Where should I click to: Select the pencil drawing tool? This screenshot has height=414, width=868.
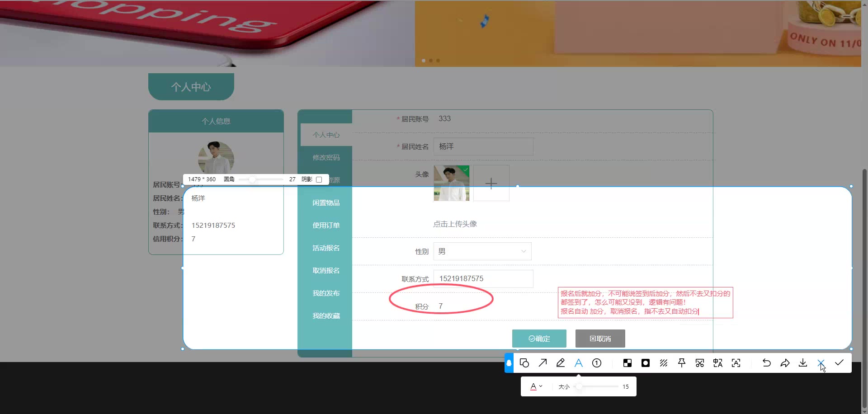561,363
